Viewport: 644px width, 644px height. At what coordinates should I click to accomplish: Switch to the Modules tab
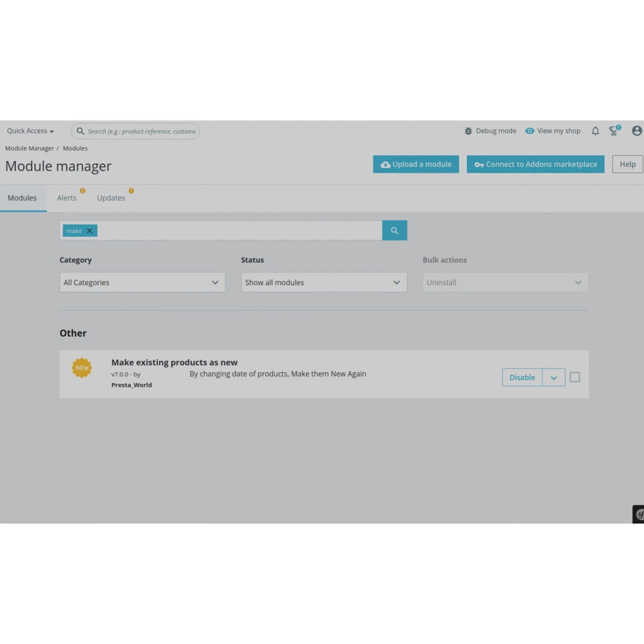pos(23,198)
